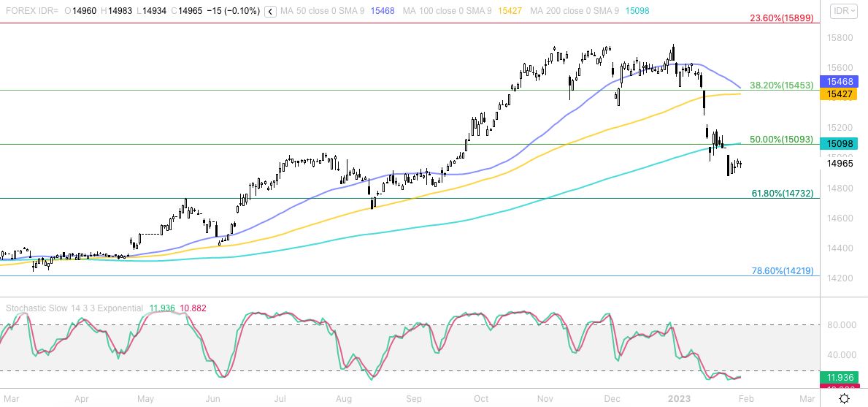Click the open price O14960
This screenshot has width=868, height=407.
pos(80,11)
